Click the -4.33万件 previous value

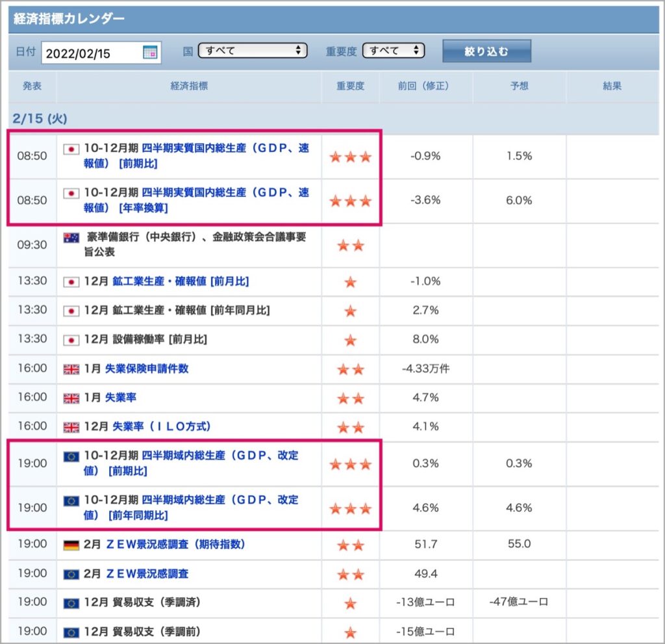point(426,368)
